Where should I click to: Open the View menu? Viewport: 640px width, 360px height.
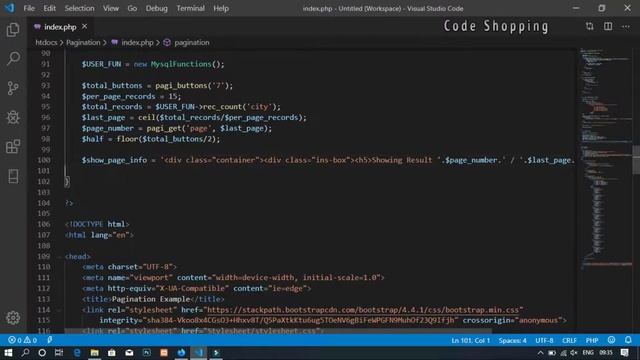[x=111, y=8]
